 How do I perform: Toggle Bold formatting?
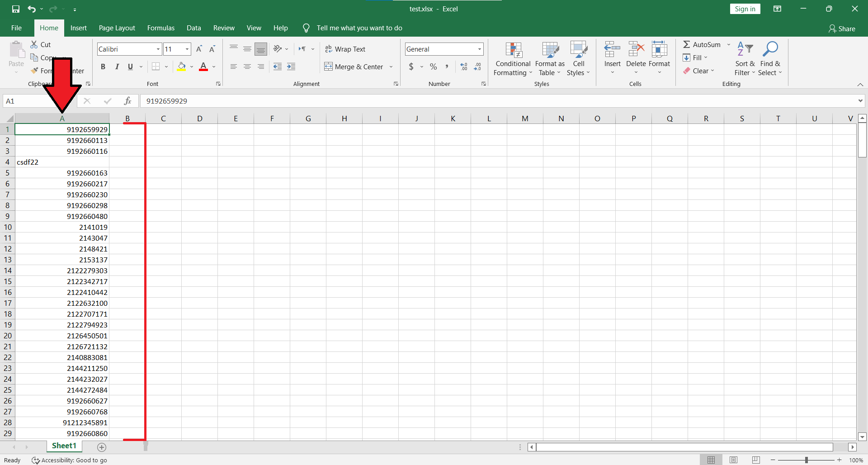103,67
